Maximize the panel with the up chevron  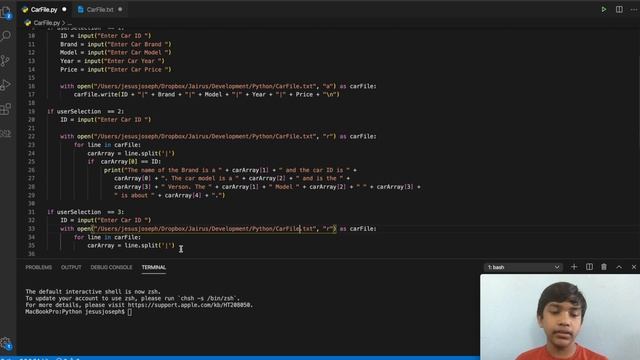619,267
